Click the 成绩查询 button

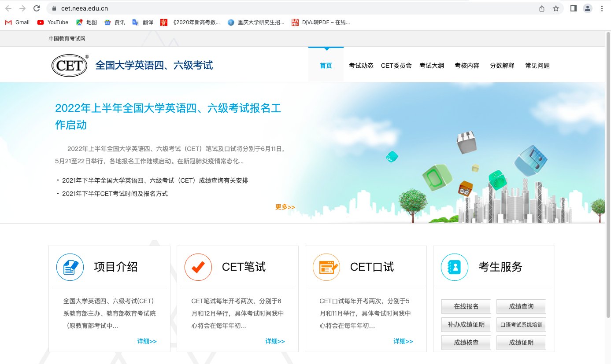(x=521, y=306)
